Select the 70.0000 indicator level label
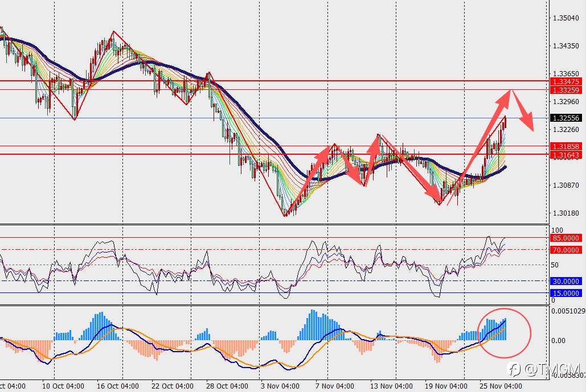 click(x=566, y=250)
